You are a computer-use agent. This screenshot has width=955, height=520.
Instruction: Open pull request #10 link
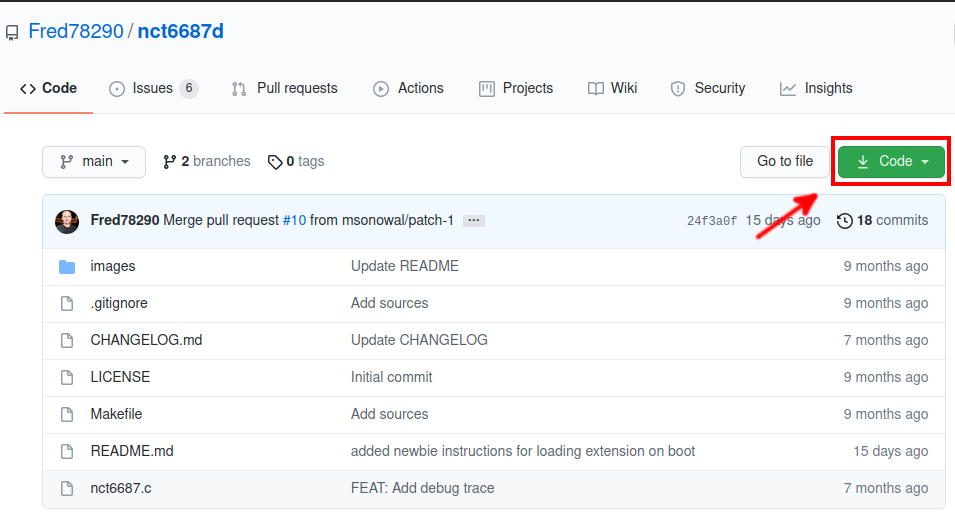[294, 220]
